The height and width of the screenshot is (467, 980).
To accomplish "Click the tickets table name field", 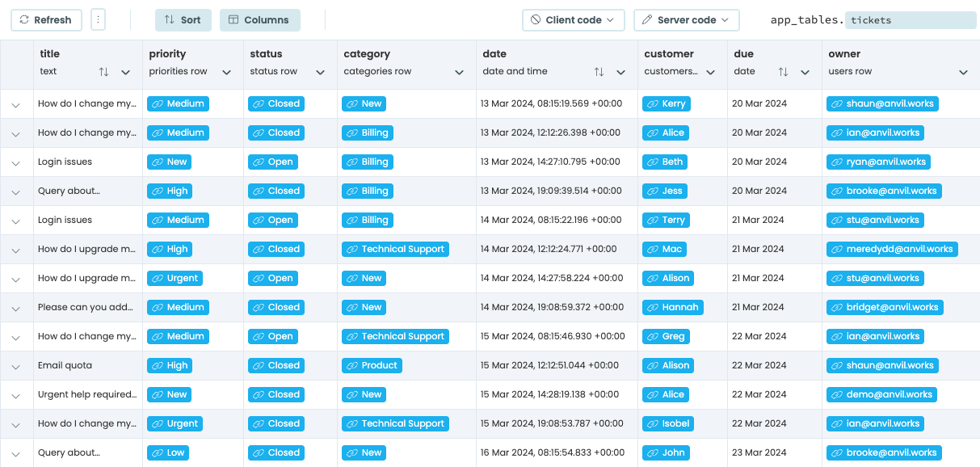I will [x=911, y=19].
